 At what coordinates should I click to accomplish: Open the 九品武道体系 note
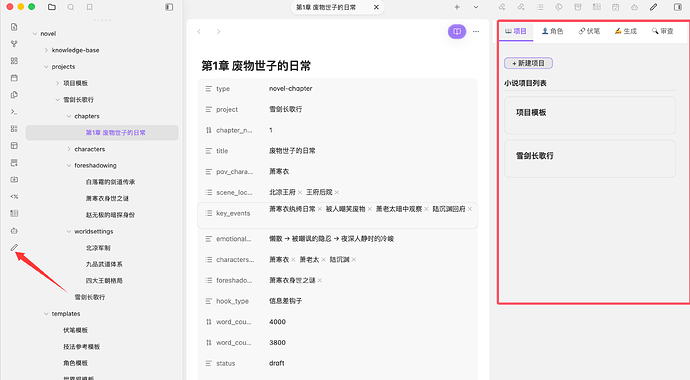coord(104,264)
